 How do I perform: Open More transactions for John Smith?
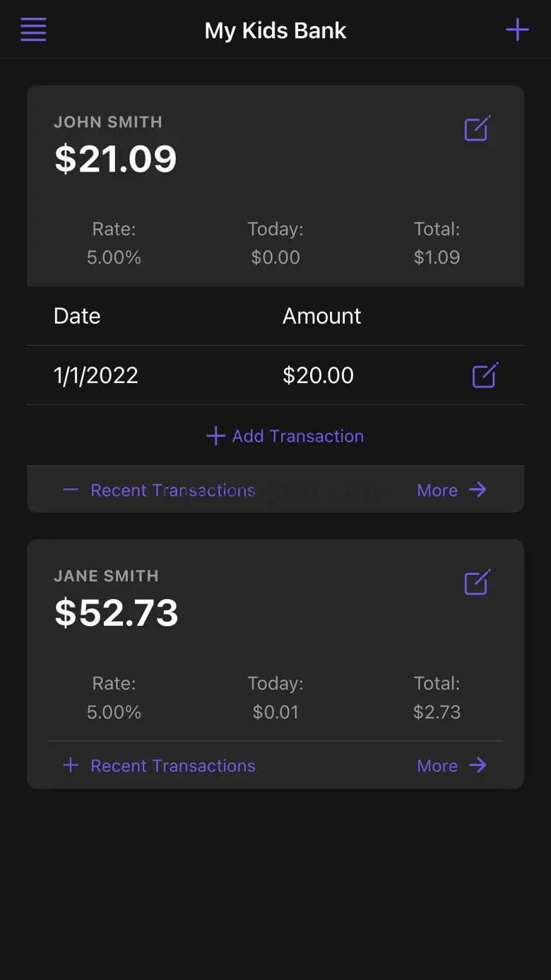437,490
